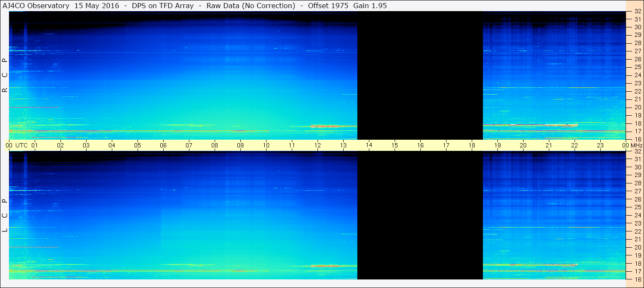
Task: Choose the 20 hour mark on the UTC axis
Action: [x=523, y=145]
